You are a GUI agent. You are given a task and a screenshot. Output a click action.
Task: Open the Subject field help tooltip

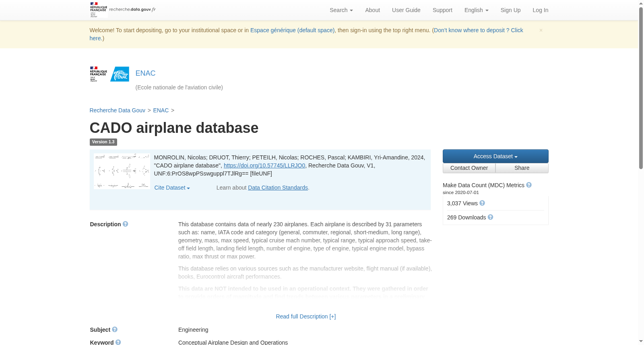(x=115, y=329)
